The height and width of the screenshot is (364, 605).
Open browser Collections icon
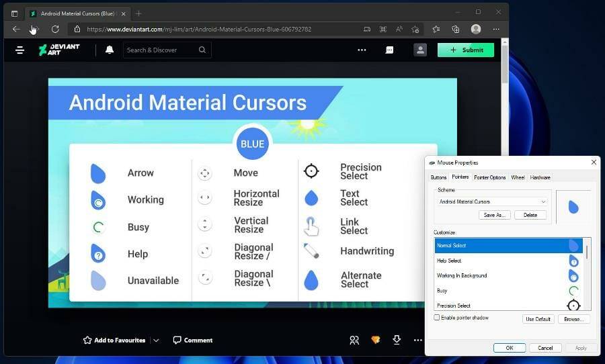[x=456, y=29]
